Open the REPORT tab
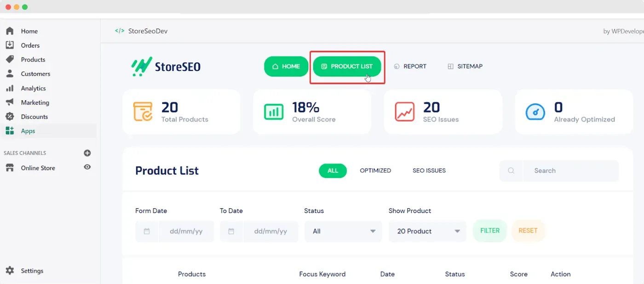 [x=410, y=67]
